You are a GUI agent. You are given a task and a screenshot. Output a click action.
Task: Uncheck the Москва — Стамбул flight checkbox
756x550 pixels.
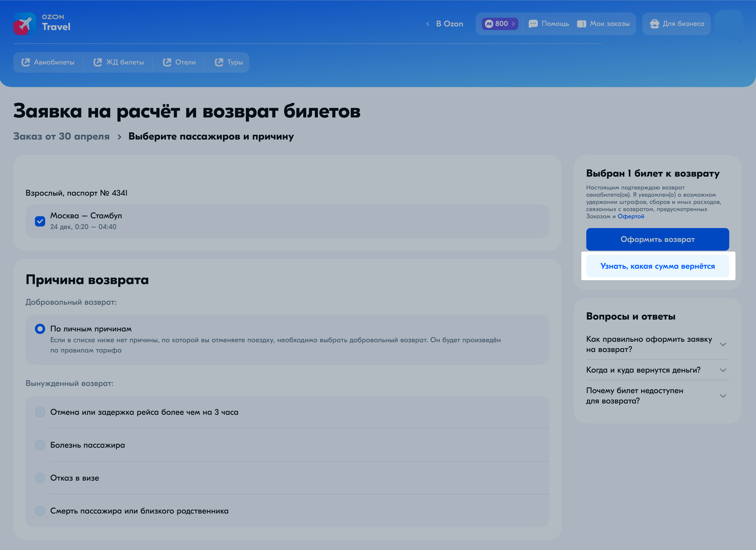coord(40,221)
